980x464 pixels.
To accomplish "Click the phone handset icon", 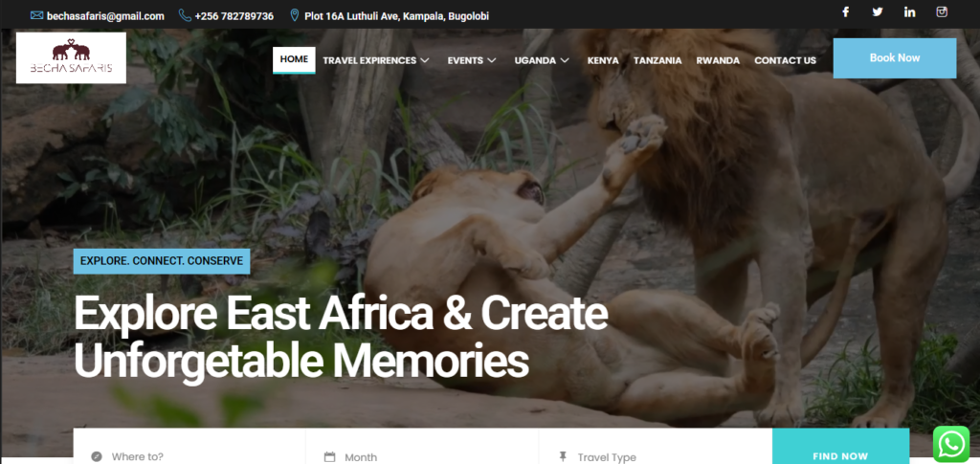I will tap(185, 15).
